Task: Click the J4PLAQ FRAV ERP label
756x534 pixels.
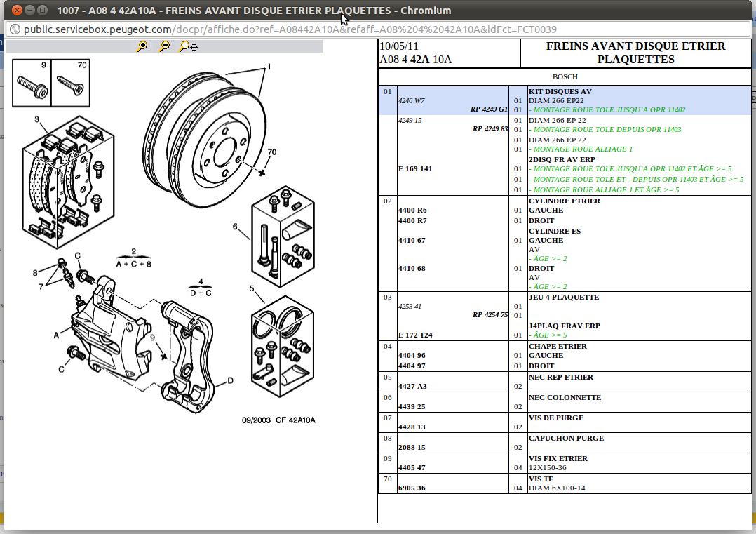Action: (x=564, y=326)
